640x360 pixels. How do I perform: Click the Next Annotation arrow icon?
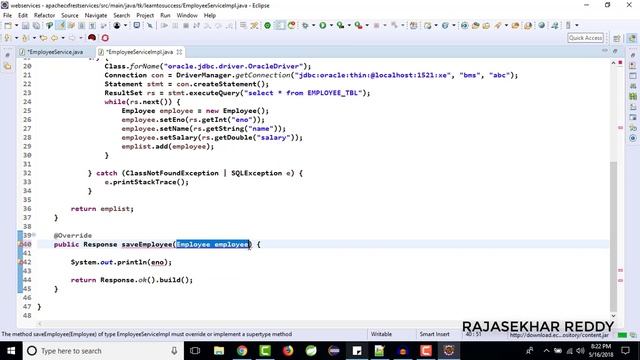pos(7,38)
